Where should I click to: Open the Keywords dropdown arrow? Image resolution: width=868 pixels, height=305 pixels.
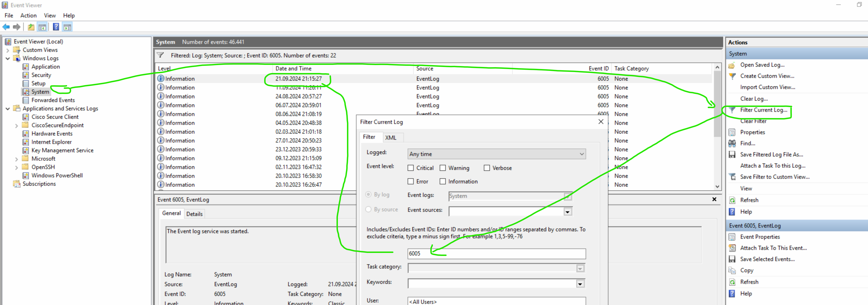(x=580, y=284)
